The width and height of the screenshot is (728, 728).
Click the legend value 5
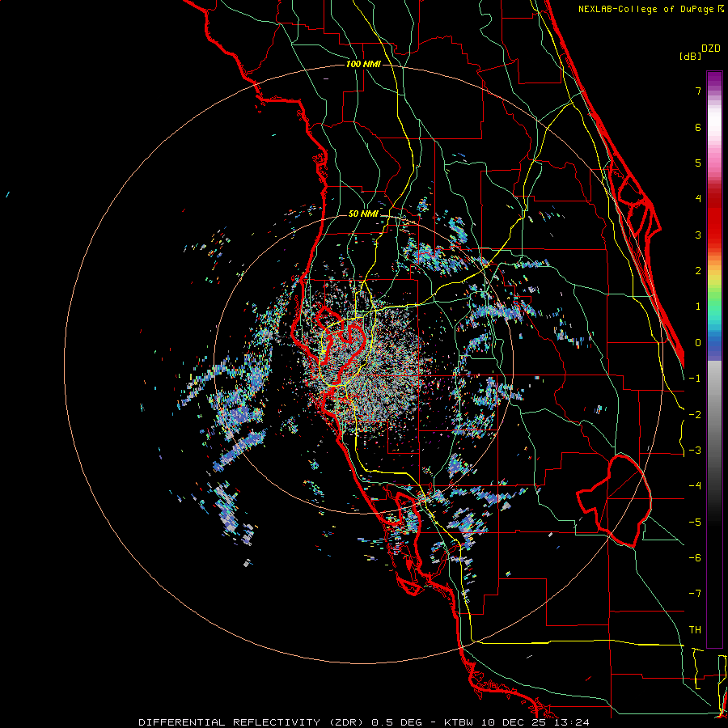point(698,163)
